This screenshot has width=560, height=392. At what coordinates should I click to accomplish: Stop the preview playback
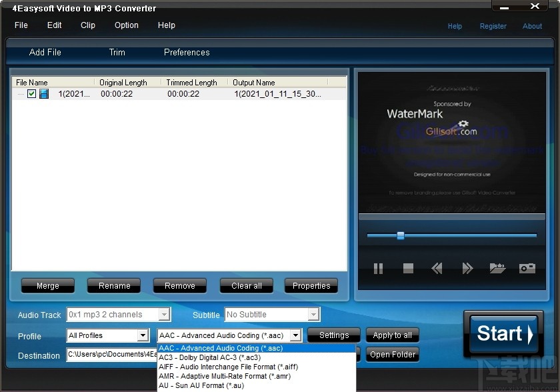click(x=407, y=268)
